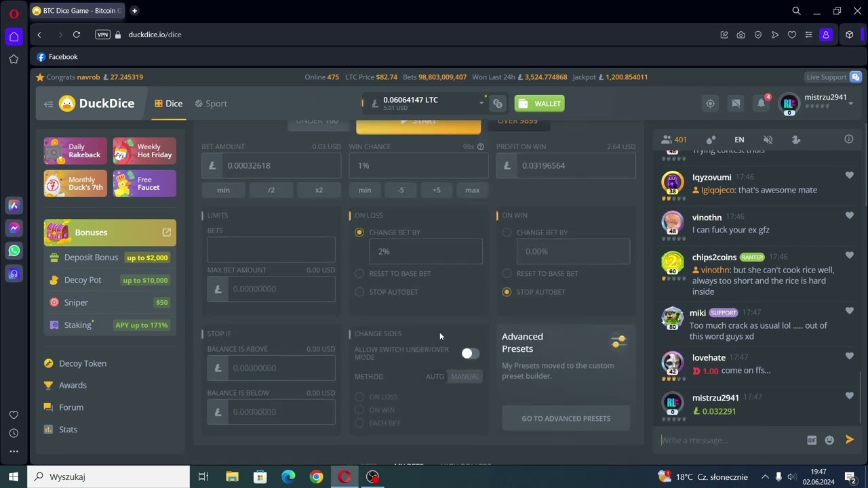This screenshot has height=488, width=868.
Task: Switch to the Sport tab
Action: [x=211, y=104]
